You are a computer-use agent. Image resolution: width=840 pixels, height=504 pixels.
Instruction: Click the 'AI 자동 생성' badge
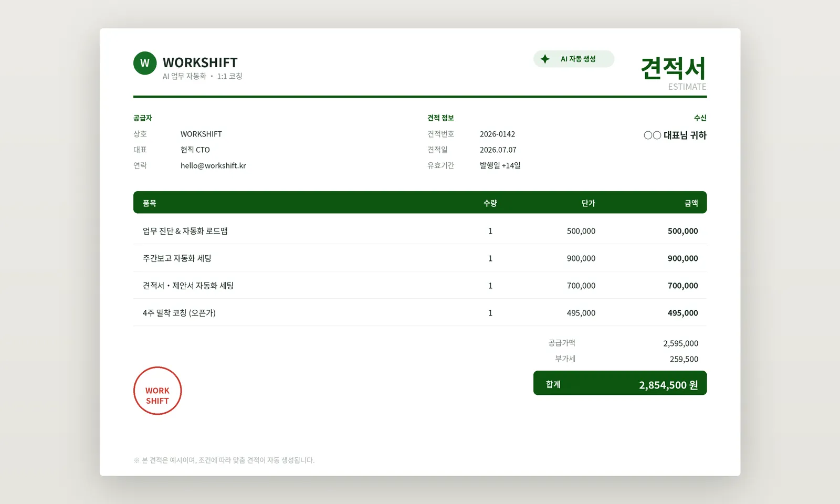(x=574, y=59)
